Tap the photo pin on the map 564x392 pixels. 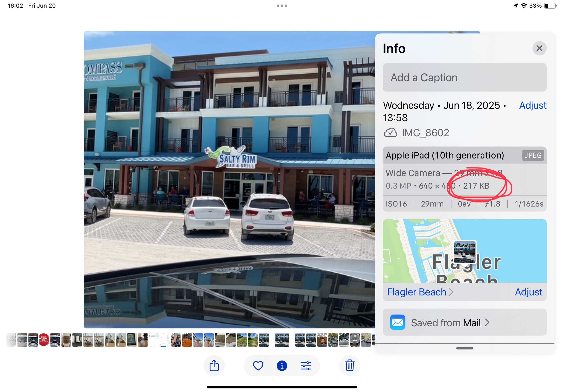[x=465, y=252]
